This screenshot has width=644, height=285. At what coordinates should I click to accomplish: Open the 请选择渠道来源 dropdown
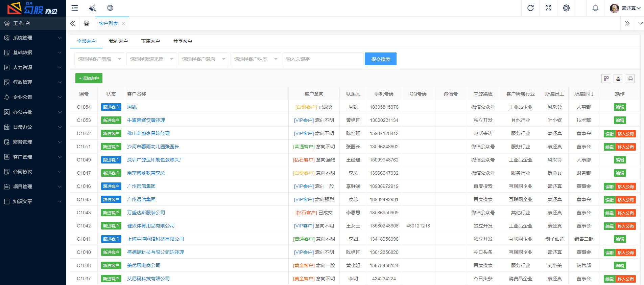pos(152,59)
